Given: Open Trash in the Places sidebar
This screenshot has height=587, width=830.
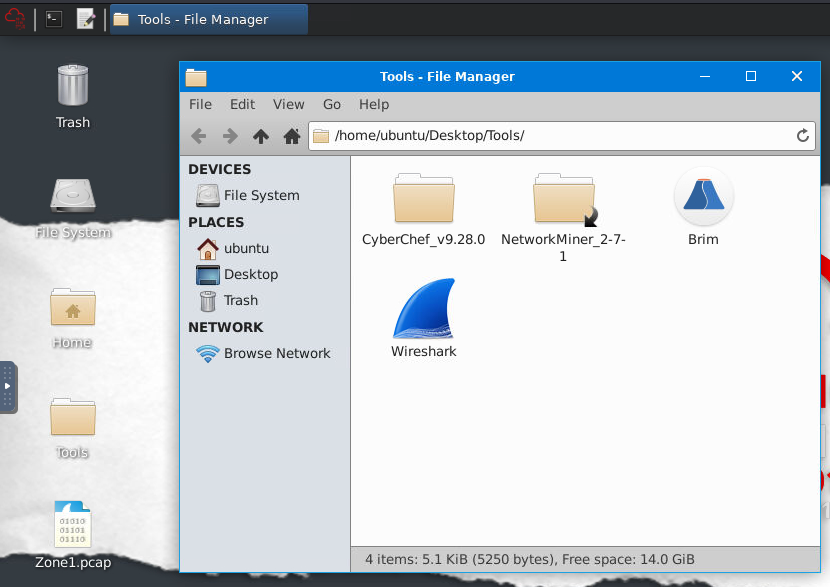Looking at the screenshot, I should 228,301.
